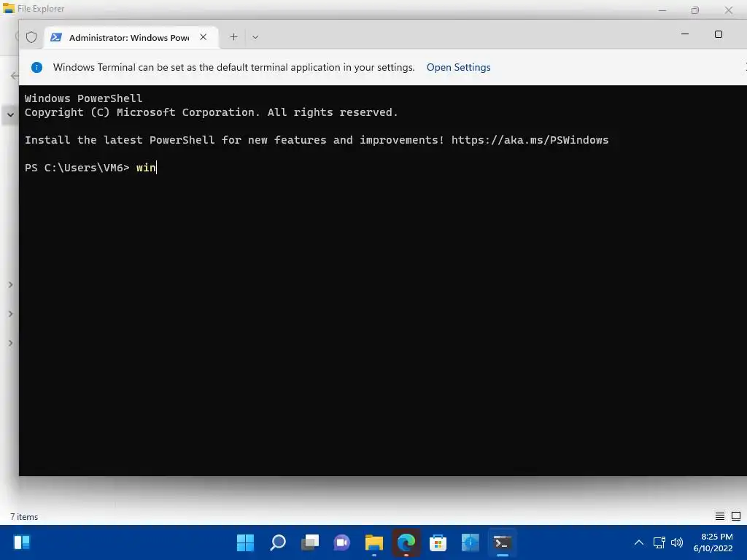This screenshot has width=747, height=560.
Task: Minimize the Windows Terminal window
Action: 685,34
